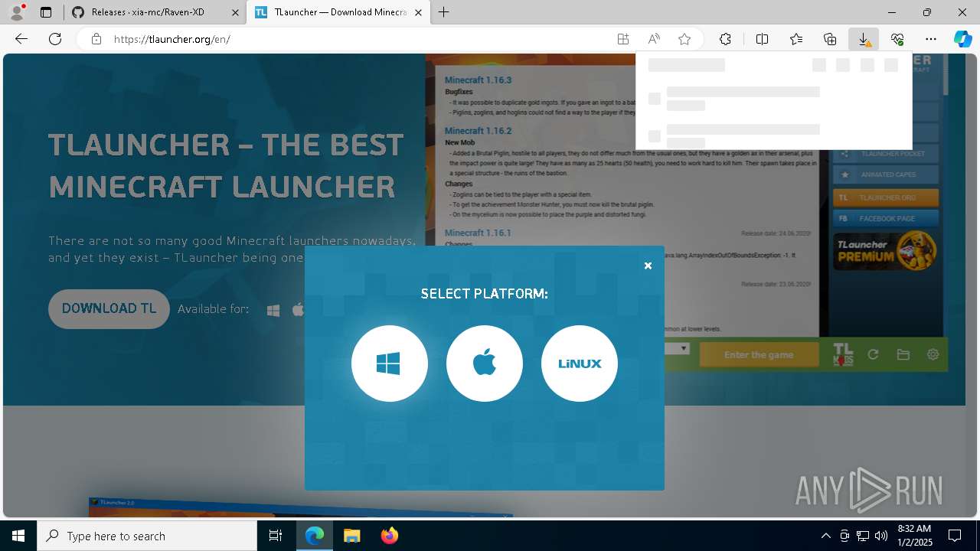This screenshot has width=980, height=551.
Task: Click the taskbar clock showing 8:32 AM
Action: tap(914, 536)
